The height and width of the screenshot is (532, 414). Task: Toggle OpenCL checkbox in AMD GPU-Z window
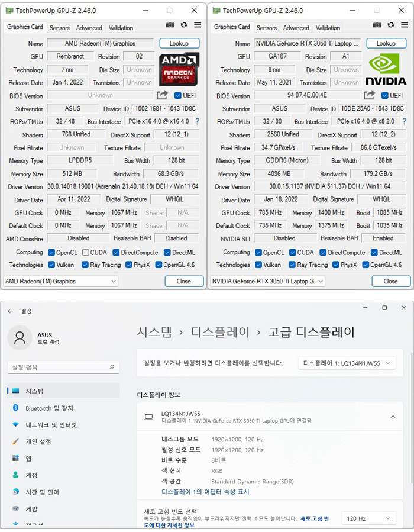(51, 253)
